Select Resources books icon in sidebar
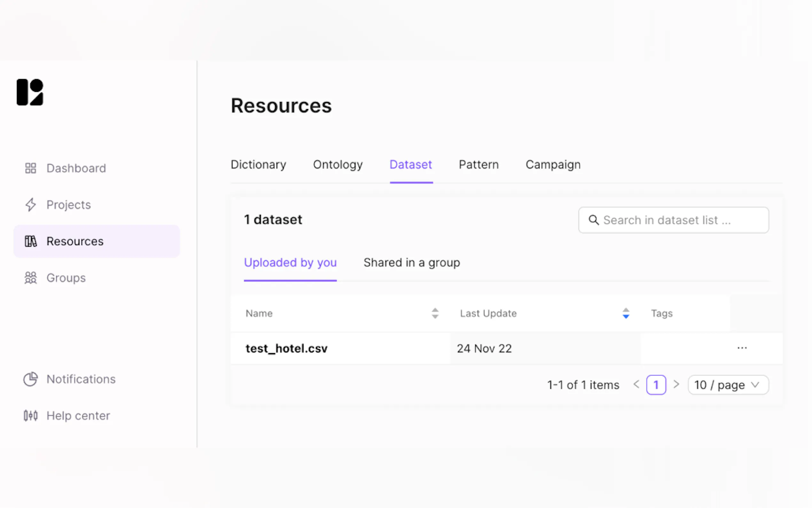Image resolution: width=812 pixels, height=508 pixels. click(x=31, y=241)
